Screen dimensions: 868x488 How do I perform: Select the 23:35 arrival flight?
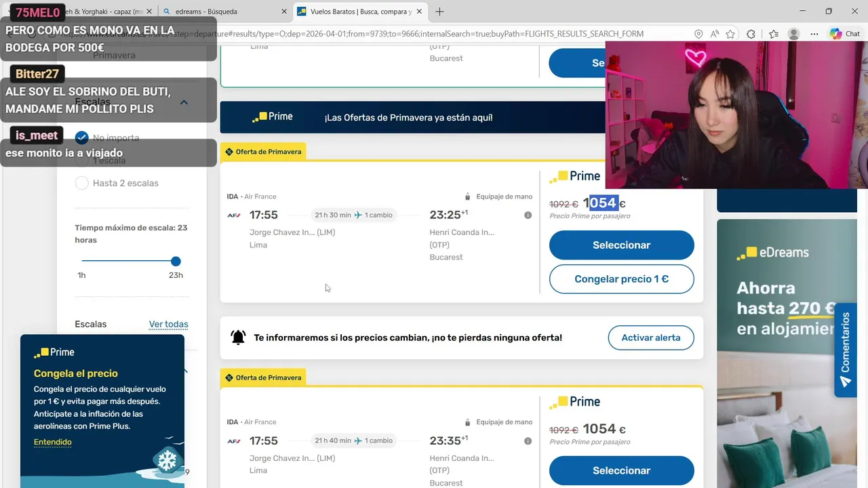point(621,470)
